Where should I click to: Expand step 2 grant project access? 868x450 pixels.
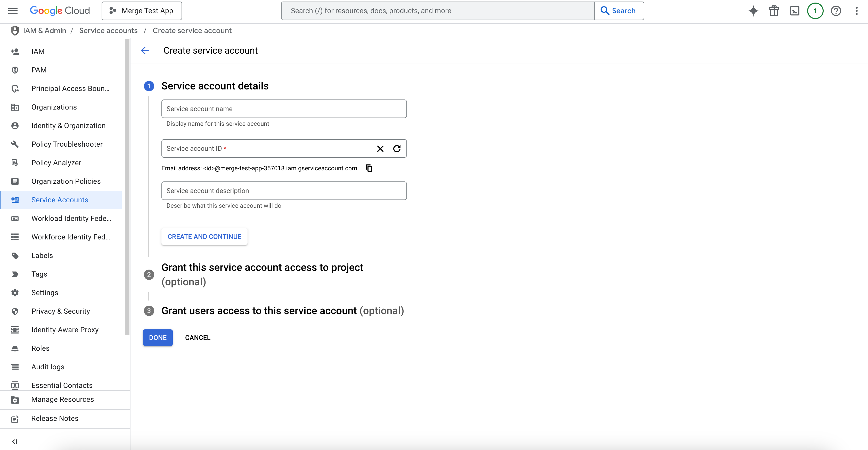tap(262, 274)
